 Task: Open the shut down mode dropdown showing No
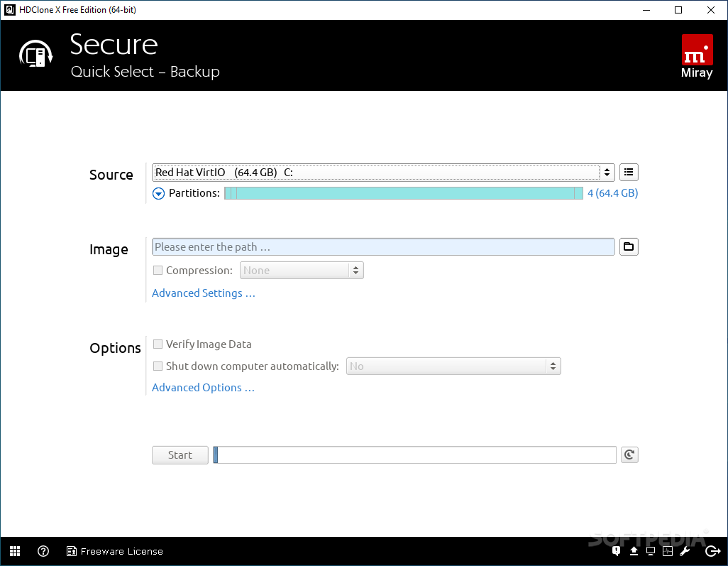point(453,366)
